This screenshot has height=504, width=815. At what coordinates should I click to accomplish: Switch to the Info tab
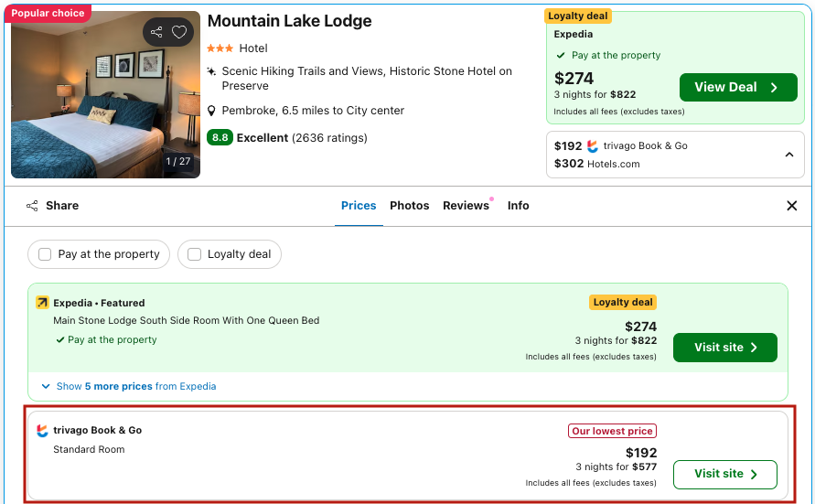(519, 206)
